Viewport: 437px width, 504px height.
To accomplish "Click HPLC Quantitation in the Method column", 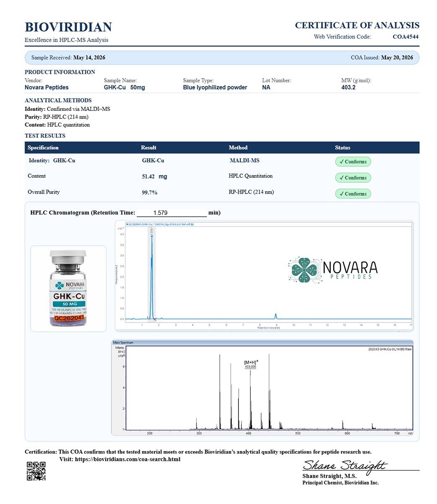I will (x=251, y=176).
